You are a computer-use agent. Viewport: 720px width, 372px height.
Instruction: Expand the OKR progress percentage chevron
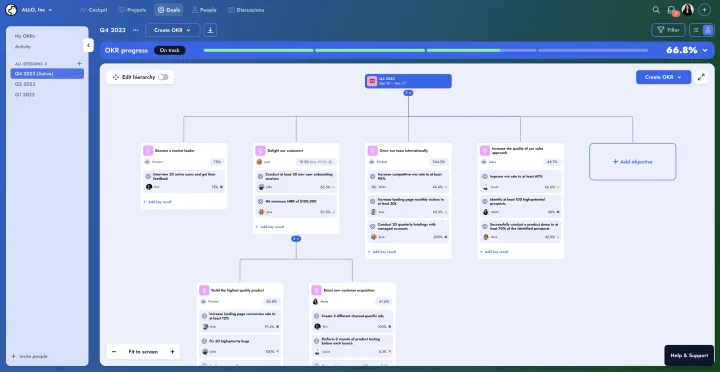point(705,50)
